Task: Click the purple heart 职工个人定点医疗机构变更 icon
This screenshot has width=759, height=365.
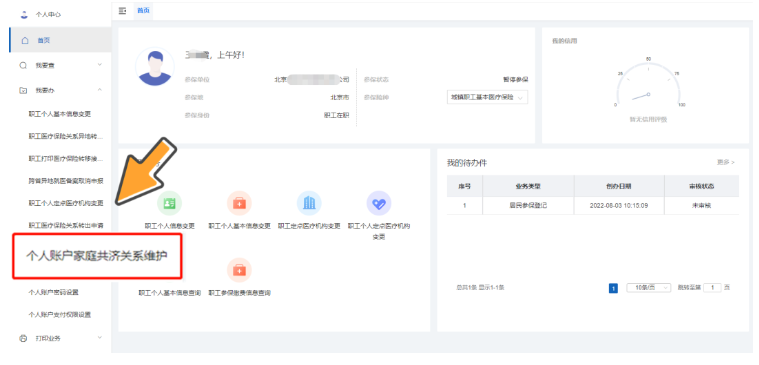Action: click(x=379, y=203)
